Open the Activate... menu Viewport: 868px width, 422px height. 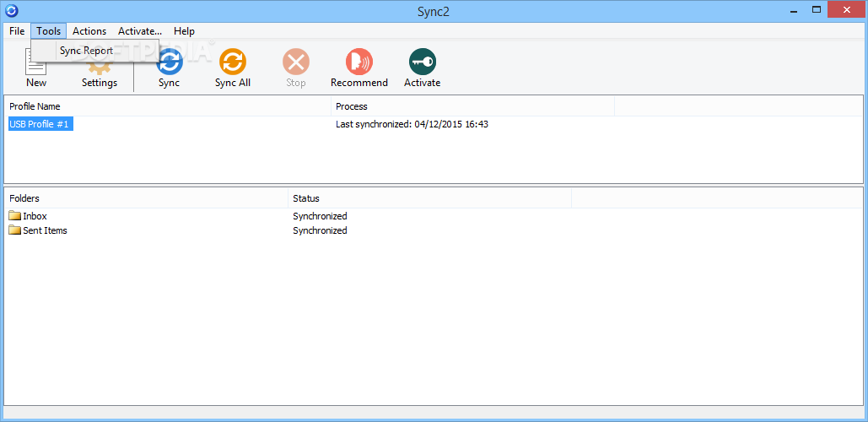(x=139, y=31)
